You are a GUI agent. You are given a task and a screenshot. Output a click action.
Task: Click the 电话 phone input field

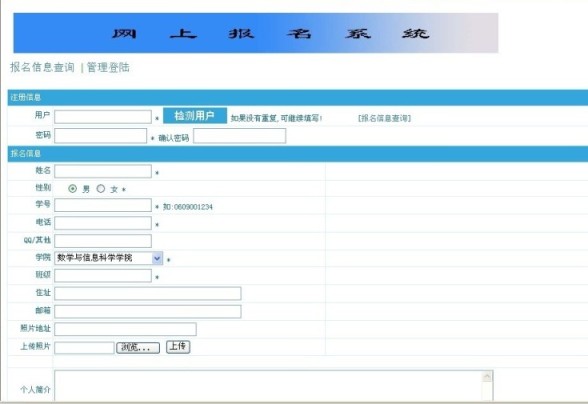point(103,223)
